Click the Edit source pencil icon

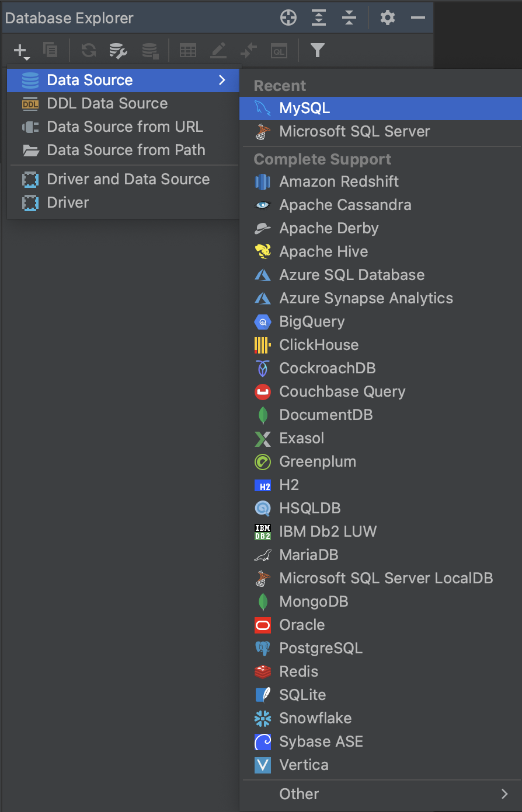click(218, 51)
